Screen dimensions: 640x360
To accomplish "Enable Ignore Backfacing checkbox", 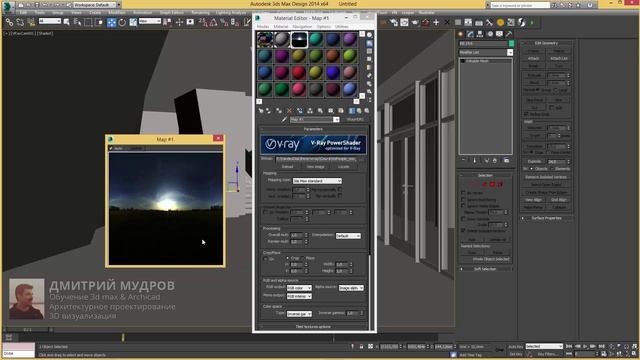I will (x=463, y=200).
